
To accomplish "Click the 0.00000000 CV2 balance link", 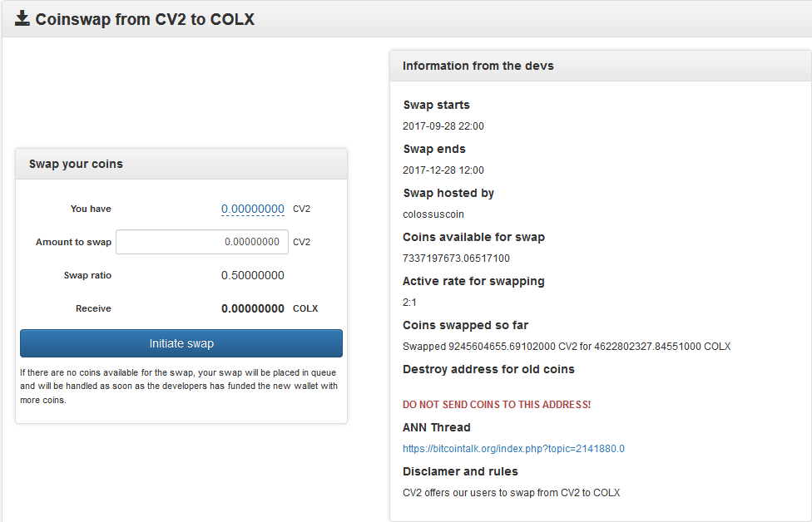I will pyautogui.click(x=253, y=209).
